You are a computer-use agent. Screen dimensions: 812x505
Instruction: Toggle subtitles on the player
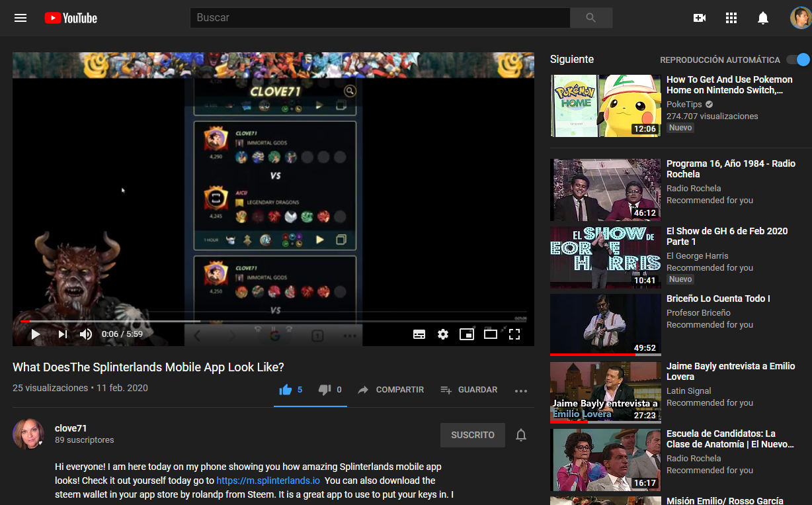419,334
